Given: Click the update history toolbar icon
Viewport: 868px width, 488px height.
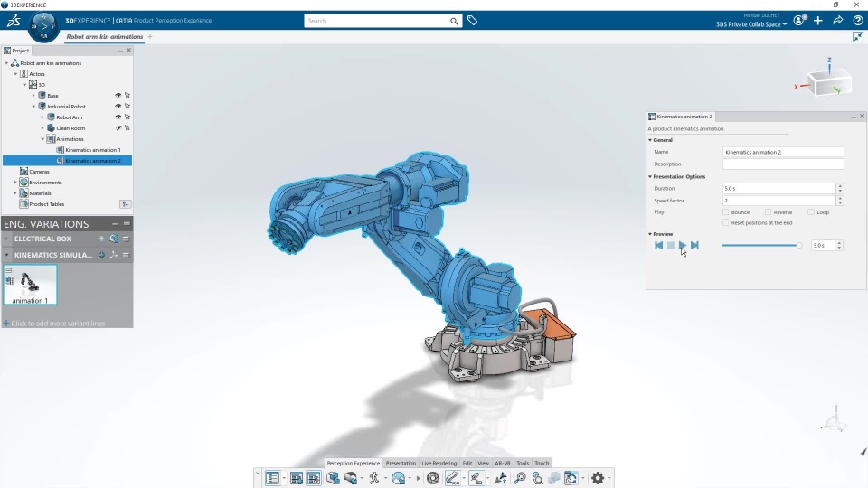Looking at the screenshot, I should 571,478.
